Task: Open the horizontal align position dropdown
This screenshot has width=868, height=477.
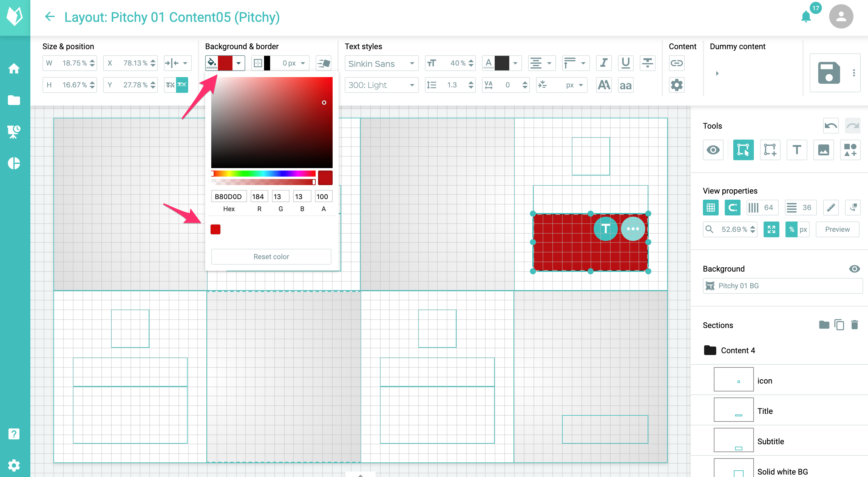Action: tap(178, 63)
